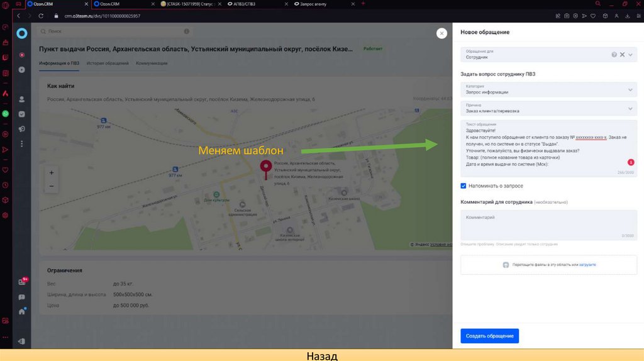Zoom in the map with plus button
This screenshot has width=644, height=361.
coord(52,173)
